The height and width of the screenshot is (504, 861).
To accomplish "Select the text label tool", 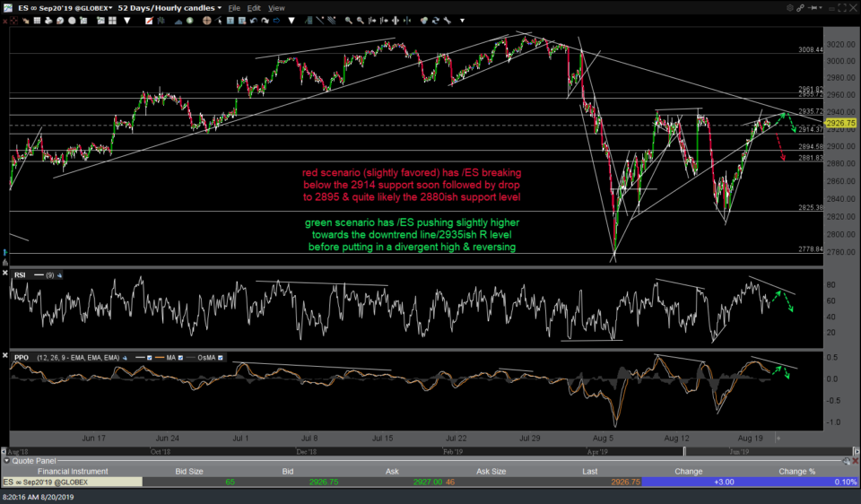I will (x=230, y=21).
